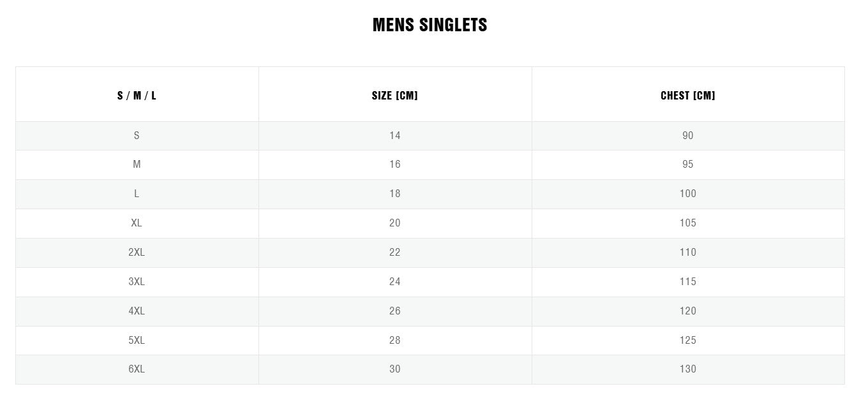Click the 5XL row label
Screen dimensions: 868x398
tap(137, 341)
